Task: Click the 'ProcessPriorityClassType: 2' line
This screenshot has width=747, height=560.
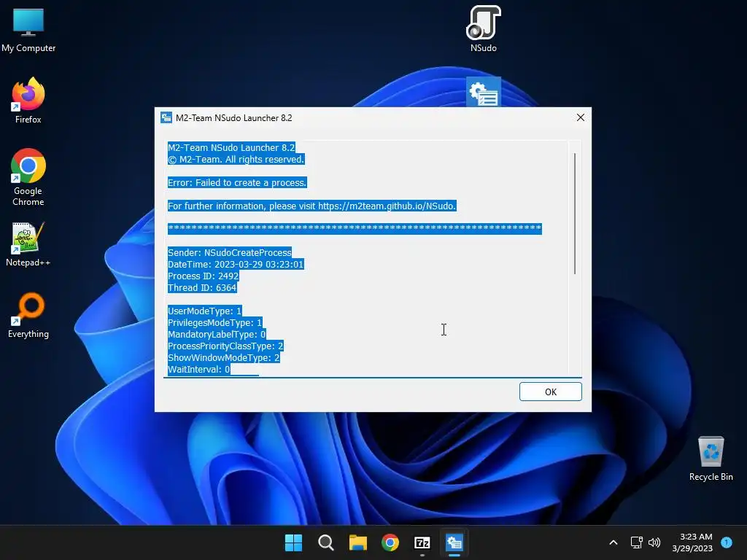Action: tap(225, 346)
